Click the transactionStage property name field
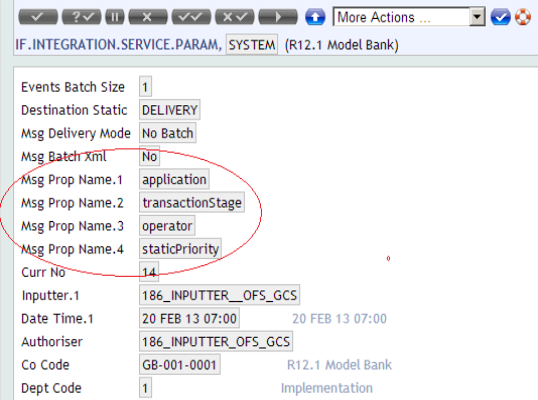Image resolution: width=538 pixels, height=400 pixels. 192,203
